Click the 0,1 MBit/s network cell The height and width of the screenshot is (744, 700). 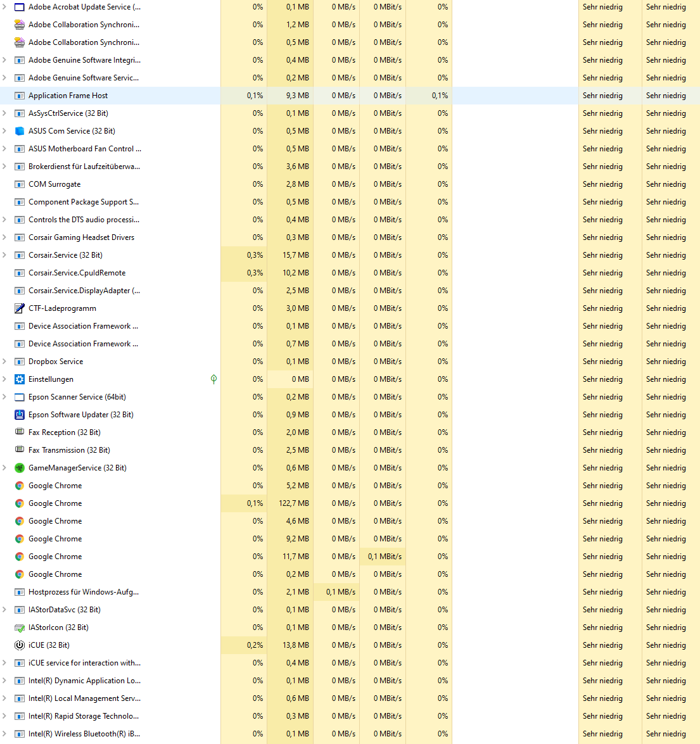click(383, 557)
